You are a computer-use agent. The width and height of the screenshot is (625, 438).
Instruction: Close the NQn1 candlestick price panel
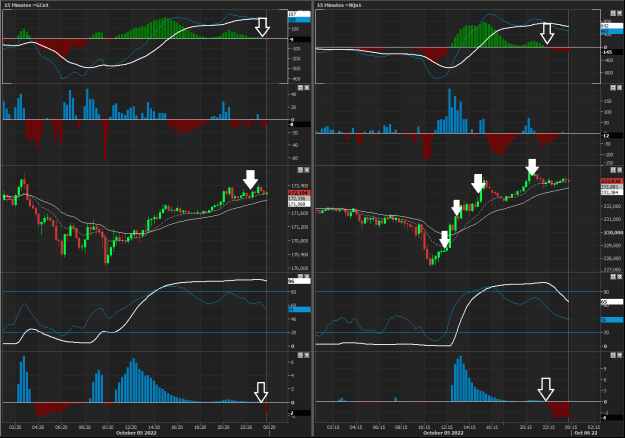point(620,170)
